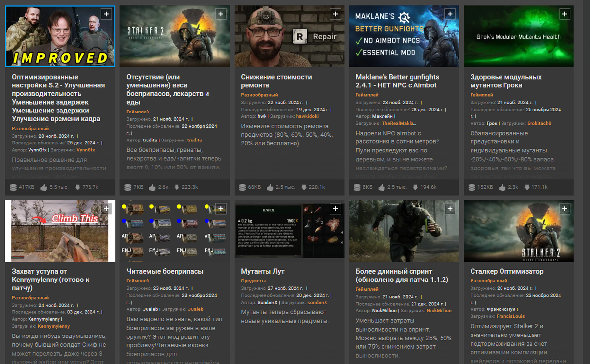Open category Предметы under Мутанты Лут
The height and width of the screenshot is (364, 590).
[x=253, y=281]
